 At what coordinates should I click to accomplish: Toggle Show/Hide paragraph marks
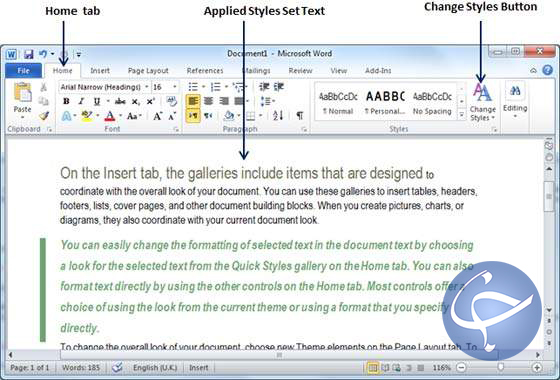pos(300,115)
